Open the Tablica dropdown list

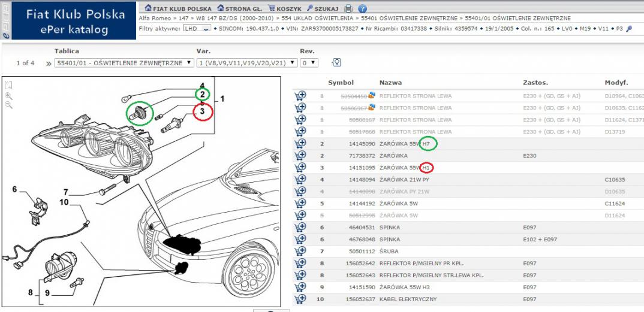pyautogui.click(x=124, y=63)
